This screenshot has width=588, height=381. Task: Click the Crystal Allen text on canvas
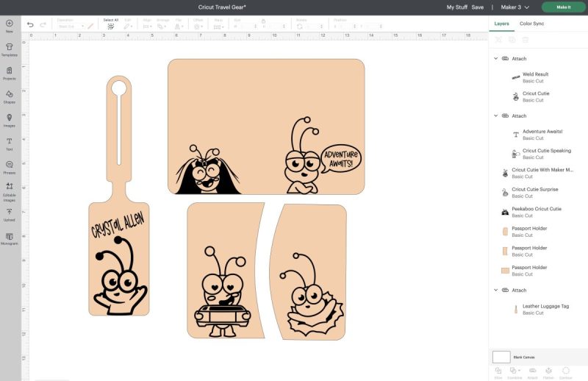[x=118, y=224]
